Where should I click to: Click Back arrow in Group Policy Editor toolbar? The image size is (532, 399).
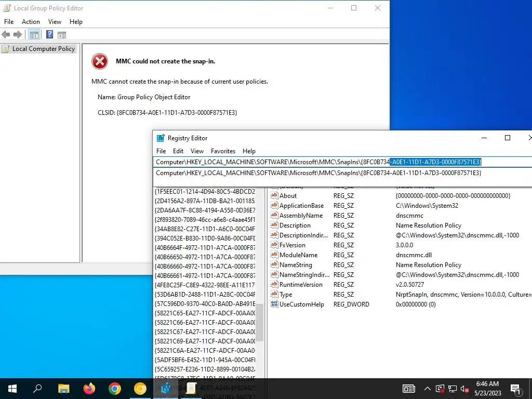click(x=6, y=35)
